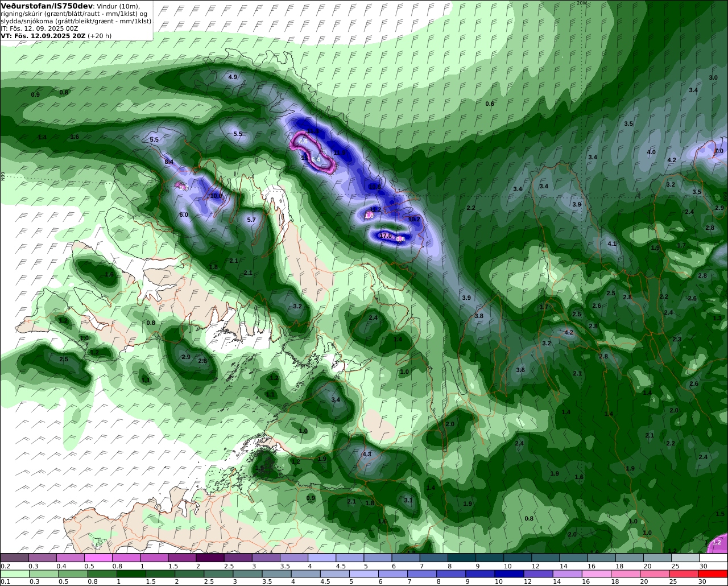Click the dull purple 0.2 snow-scale swatch
Screen dimensions: 728x586
(x=14, y=558)
